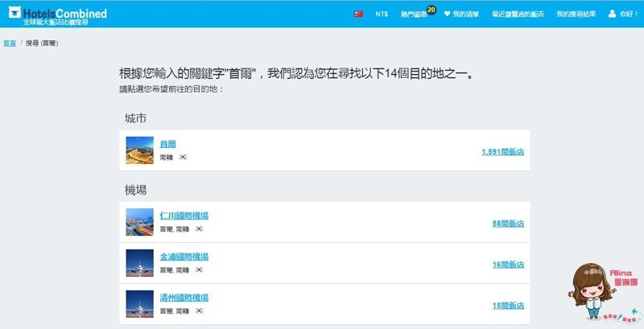
Task: Open the 你好 user account menu
Action: point(622,14)
